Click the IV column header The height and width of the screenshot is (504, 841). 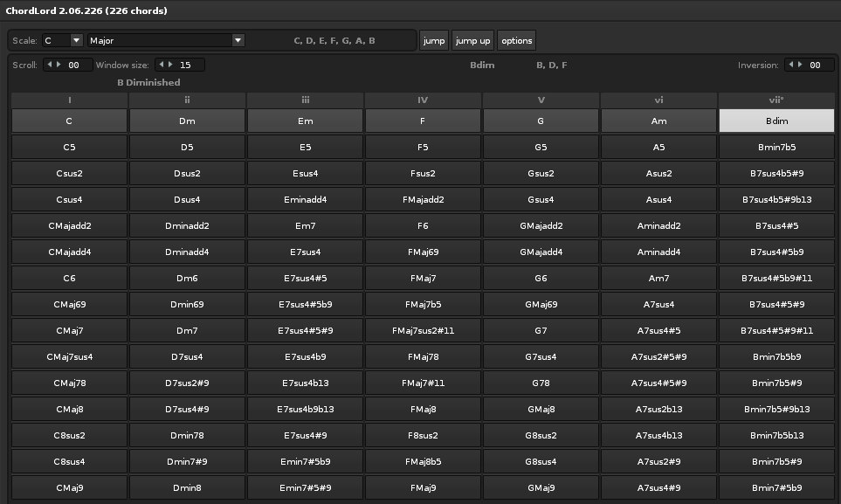423,100
